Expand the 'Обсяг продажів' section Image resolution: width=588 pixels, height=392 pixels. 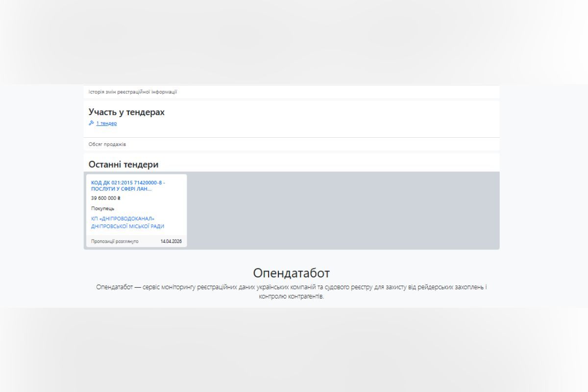107,144
